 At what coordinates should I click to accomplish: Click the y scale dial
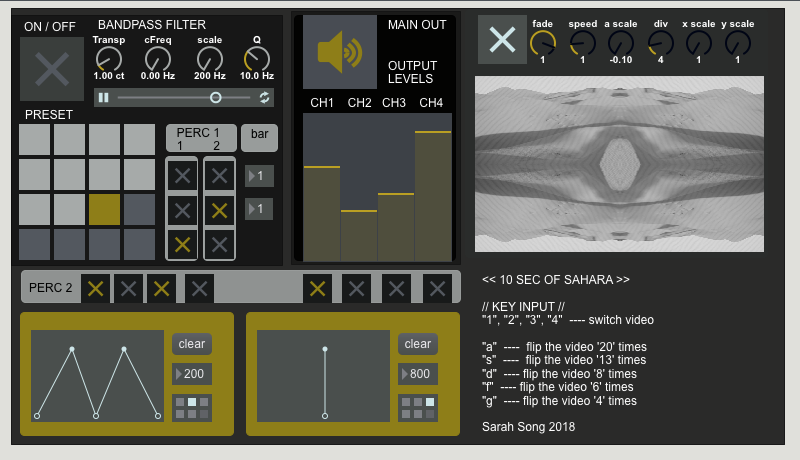[738, 43]
